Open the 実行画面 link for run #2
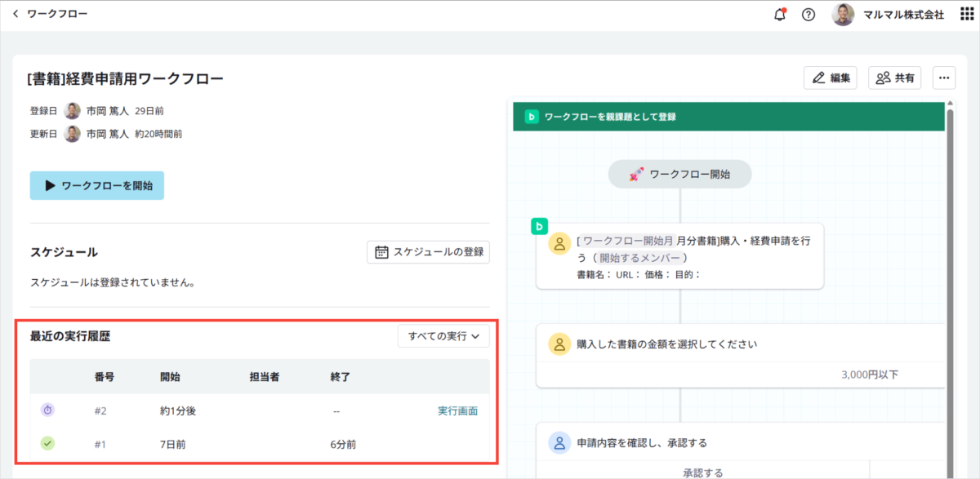The width and height of the screenshot is (980, 479). (458, 411)
